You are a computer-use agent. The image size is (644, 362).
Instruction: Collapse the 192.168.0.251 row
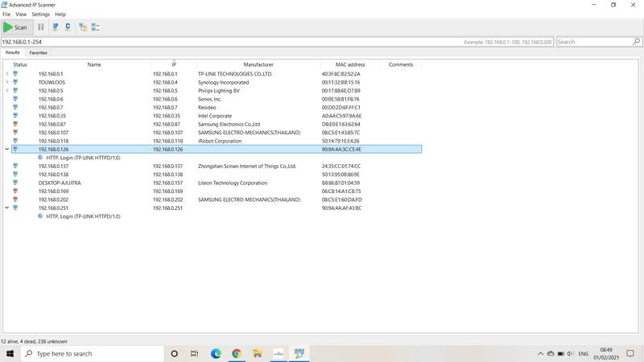[7, 208]
